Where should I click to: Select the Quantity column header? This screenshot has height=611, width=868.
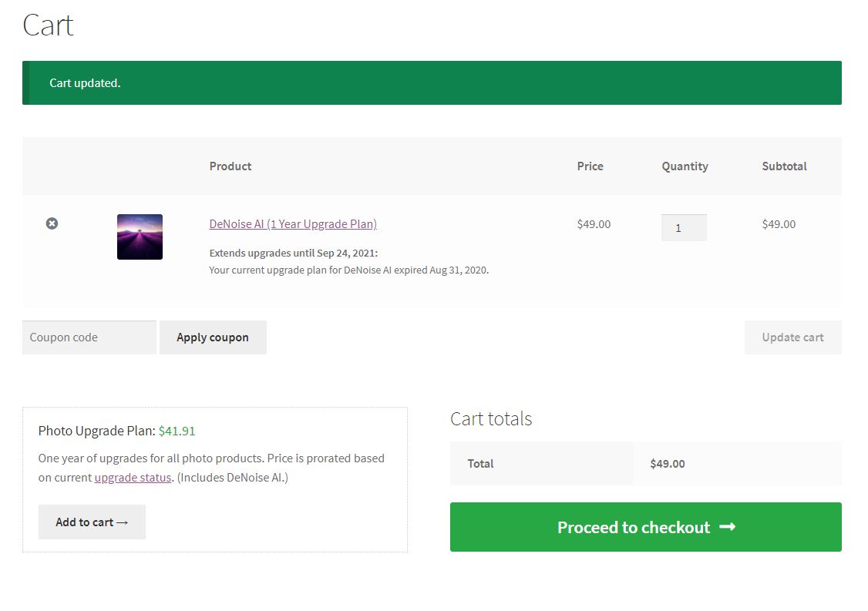(x=685, y=166)
